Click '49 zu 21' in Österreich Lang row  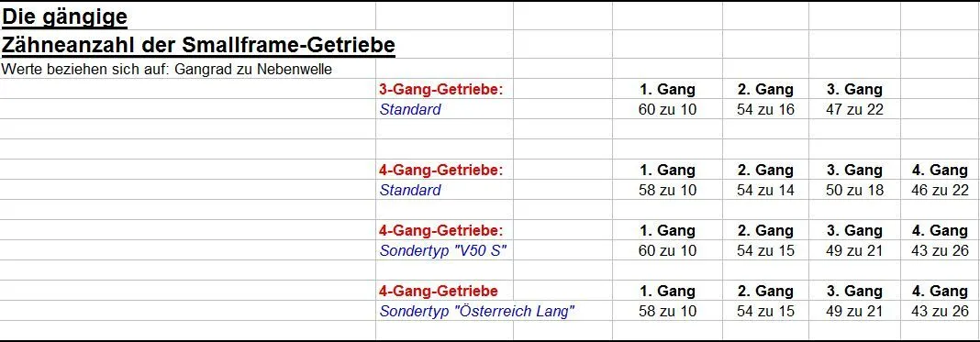(x=854, y=311)
